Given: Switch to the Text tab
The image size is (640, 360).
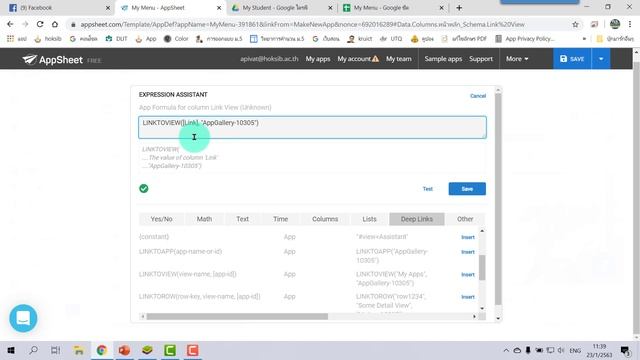Looking at the screenshot, I should pos(242,219).
